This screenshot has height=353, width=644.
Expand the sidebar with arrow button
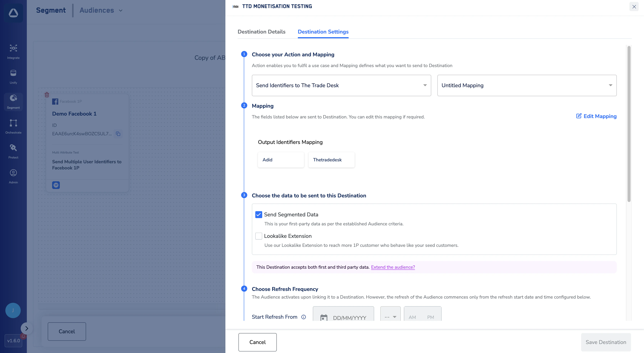(27, 328)
